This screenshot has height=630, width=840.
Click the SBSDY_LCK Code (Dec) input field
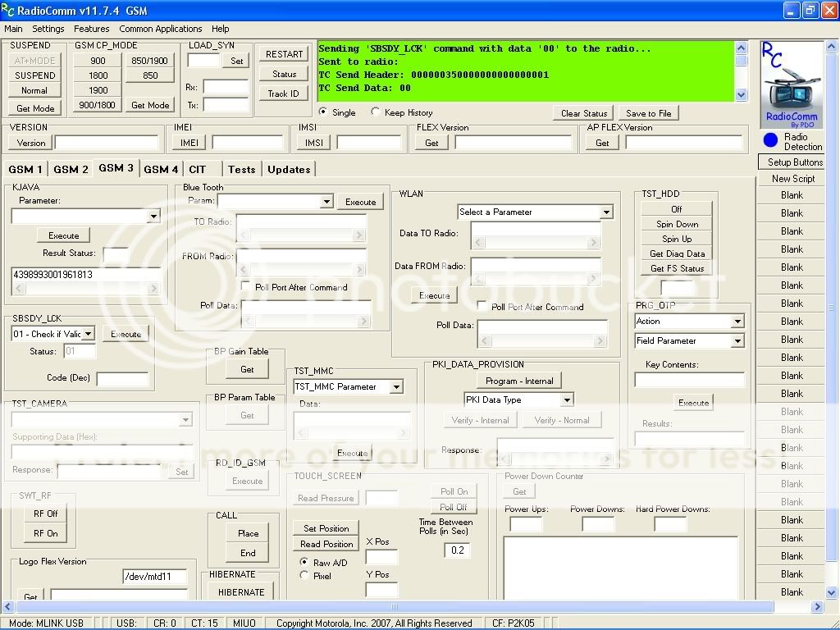pos(122,379)
